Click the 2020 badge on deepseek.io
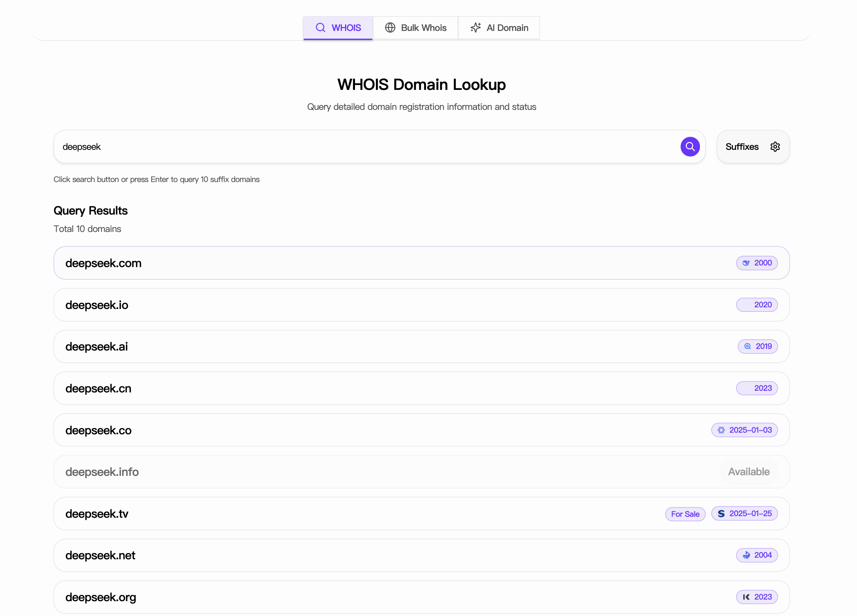Viewport: 857px width, 616px height. [x=756, y=305]
